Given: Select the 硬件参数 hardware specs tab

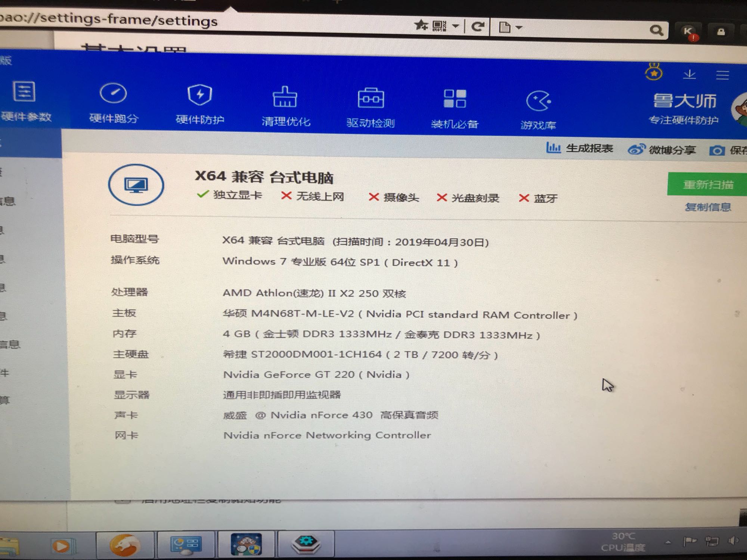Looking at the screenshot, I should (x=25, y=101).
